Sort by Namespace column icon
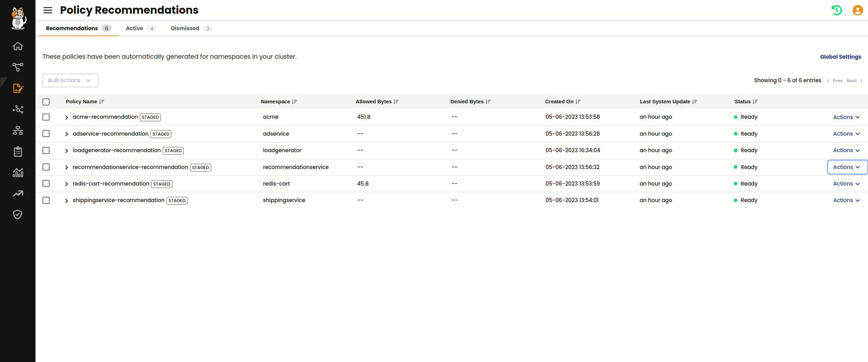 [295, 102]
